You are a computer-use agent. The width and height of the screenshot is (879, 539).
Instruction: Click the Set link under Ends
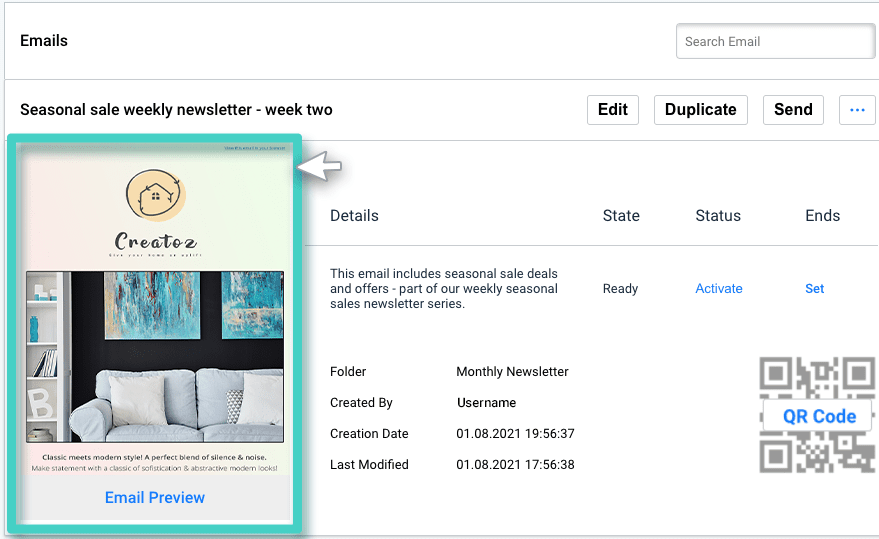point(814,289)
